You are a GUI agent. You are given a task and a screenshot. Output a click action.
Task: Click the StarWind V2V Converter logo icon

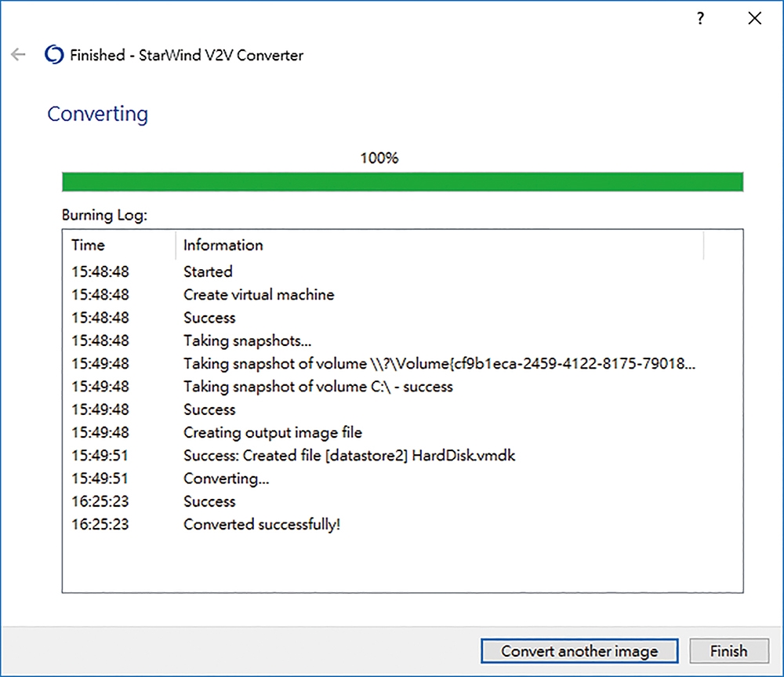click(x=54, y=55)
